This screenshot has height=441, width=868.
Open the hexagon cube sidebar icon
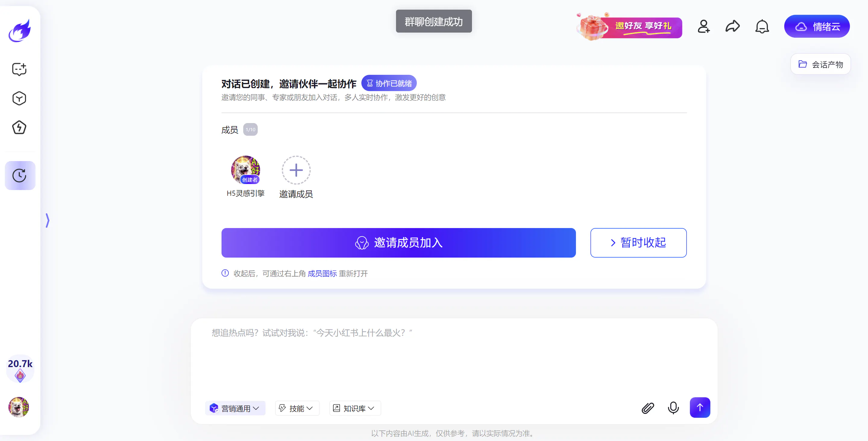click(x=19, y=98)
